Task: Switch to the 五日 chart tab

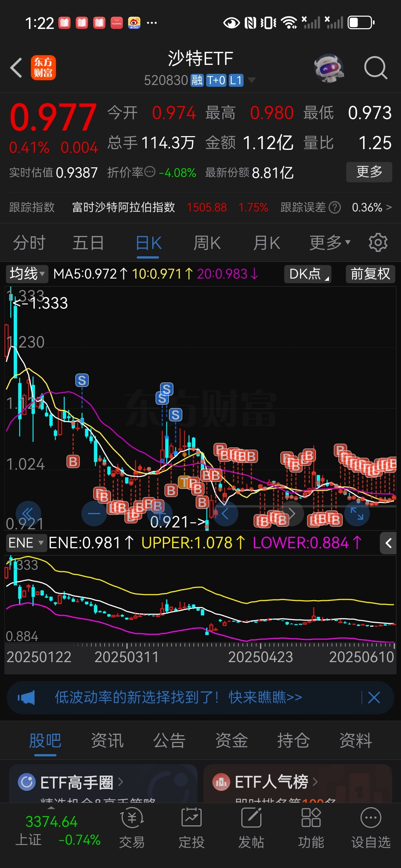Action: coord(88,243)
